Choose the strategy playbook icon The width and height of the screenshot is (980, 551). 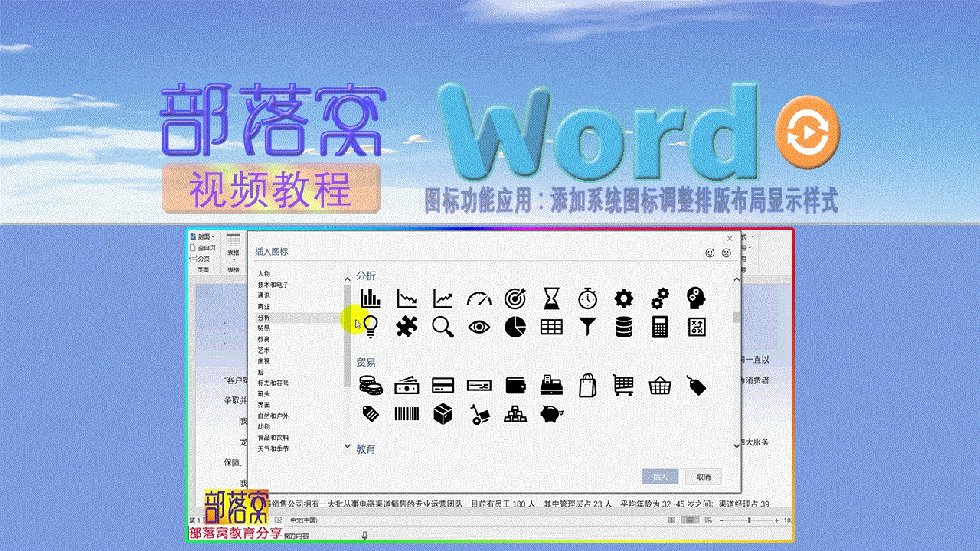696,327
